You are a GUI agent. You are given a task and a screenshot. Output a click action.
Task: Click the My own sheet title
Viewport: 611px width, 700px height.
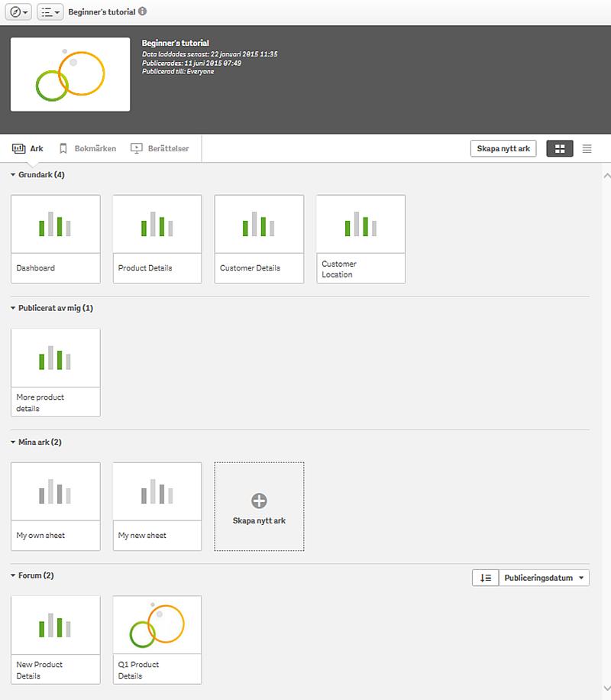tap(40, 535)
